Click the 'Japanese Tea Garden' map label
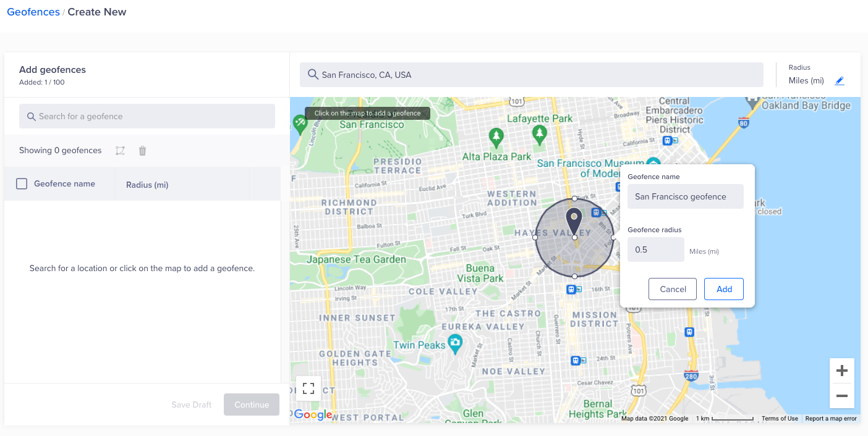The width and height of the screenshot is (868, 436). click(x=356, y=259)
